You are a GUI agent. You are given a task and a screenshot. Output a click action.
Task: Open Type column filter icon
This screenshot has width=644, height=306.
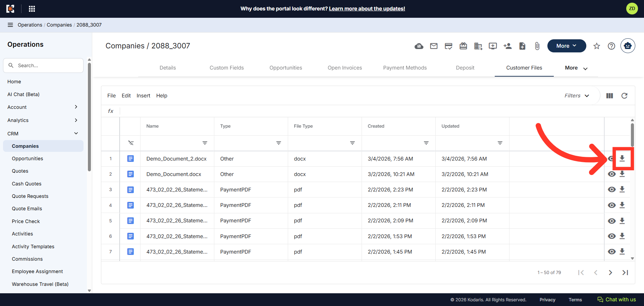278,143
